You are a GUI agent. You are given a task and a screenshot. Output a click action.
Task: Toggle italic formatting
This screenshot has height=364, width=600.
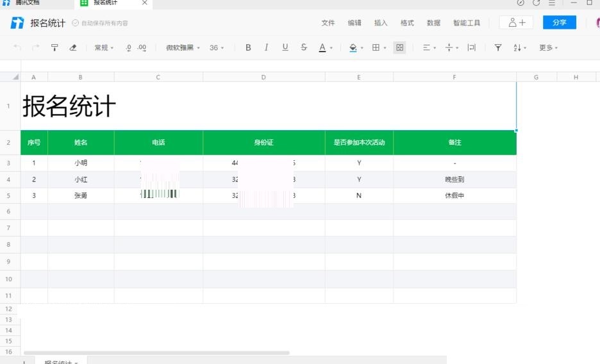point(266,47)
